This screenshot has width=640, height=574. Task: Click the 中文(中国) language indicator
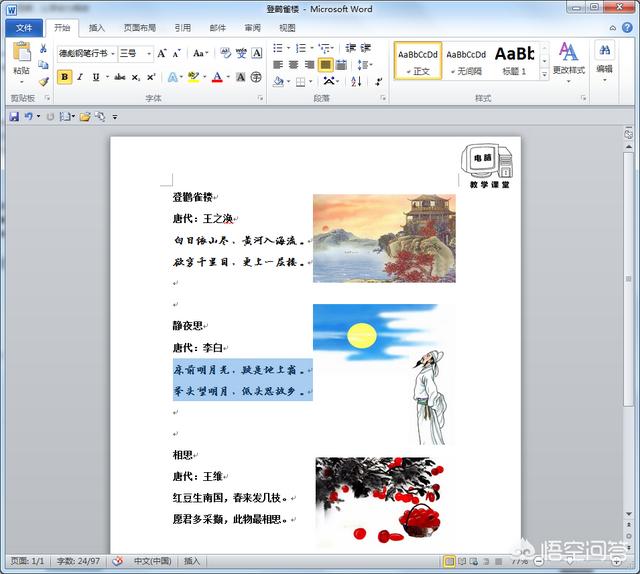(152, 561)
